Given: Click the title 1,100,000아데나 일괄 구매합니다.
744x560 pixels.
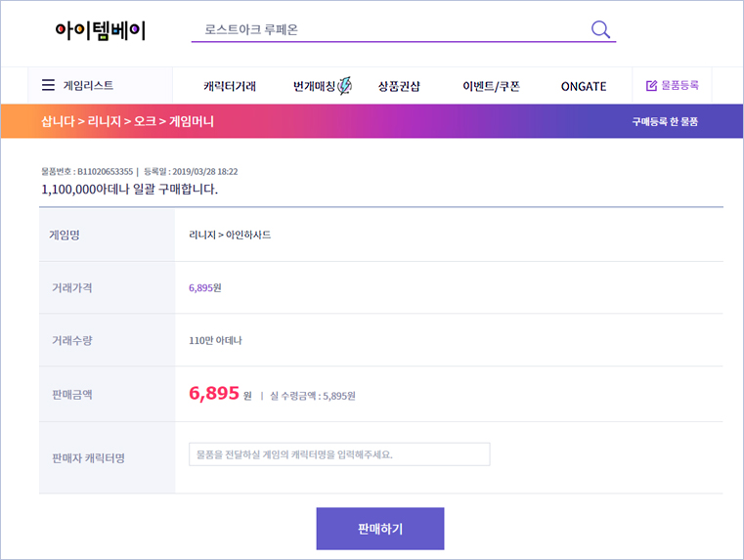Looking at the screenshot, I should tap(129, 190).
